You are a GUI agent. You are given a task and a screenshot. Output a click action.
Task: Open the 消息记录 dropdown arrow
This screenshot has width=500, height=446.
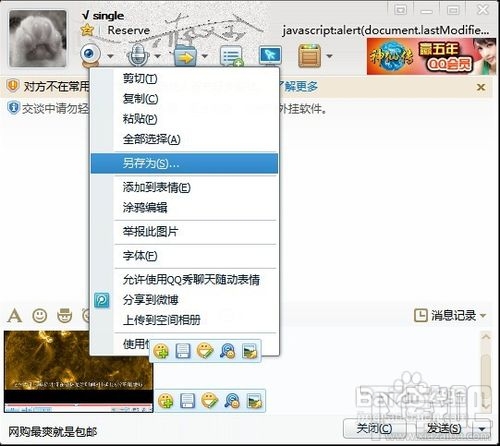(483, 315)
